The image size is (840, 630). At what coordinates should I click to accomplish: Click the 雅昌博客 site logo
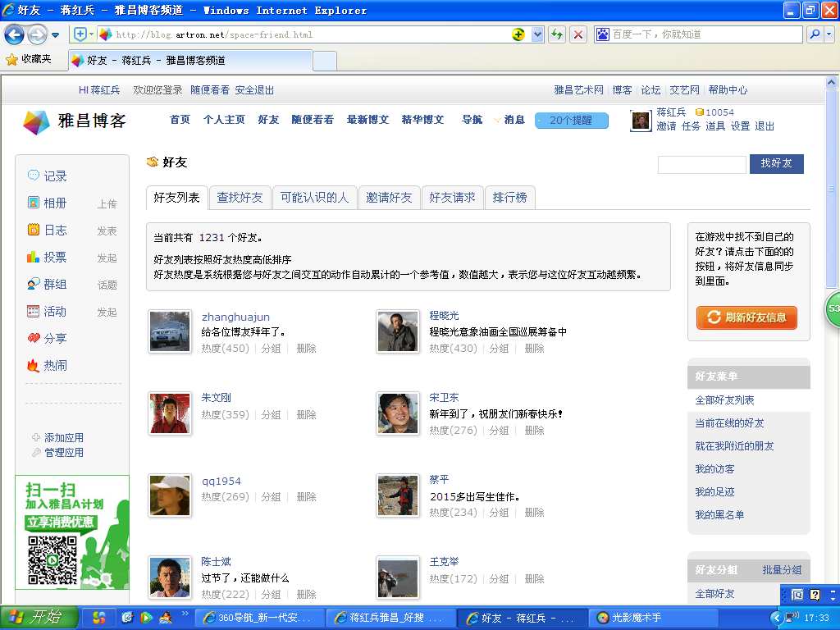pos(75,121)
